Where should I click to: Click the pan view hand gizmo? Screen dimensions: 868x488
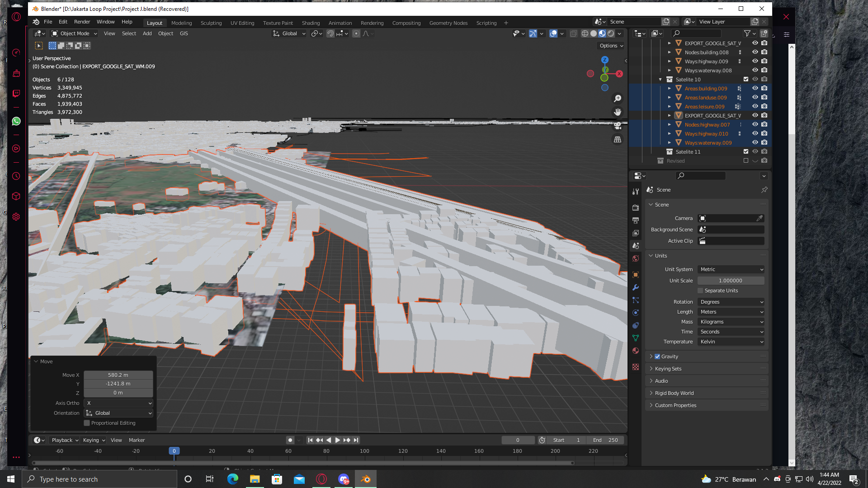(x=618, y=112)
